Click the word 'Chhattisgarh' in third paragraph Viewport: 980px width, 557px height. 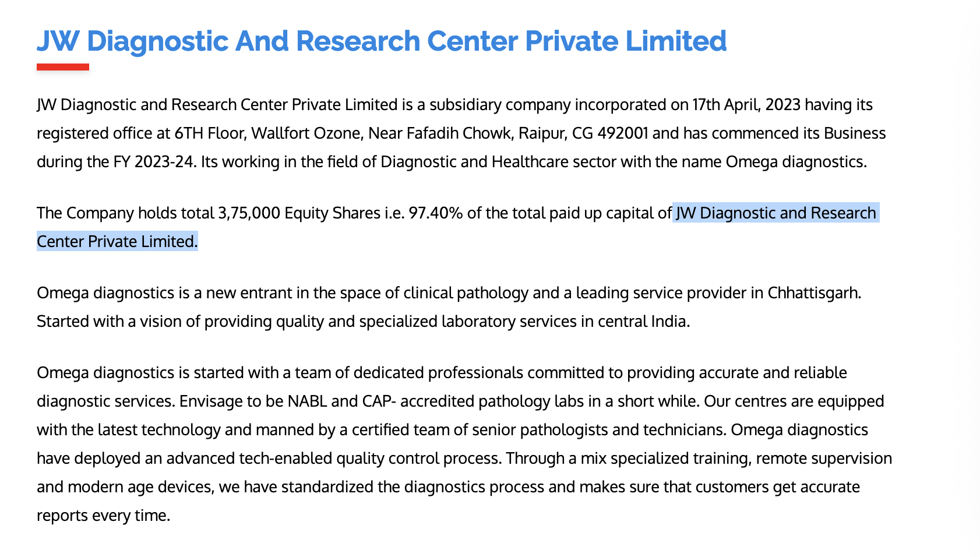pyautogui.click(x=813, y=292)
